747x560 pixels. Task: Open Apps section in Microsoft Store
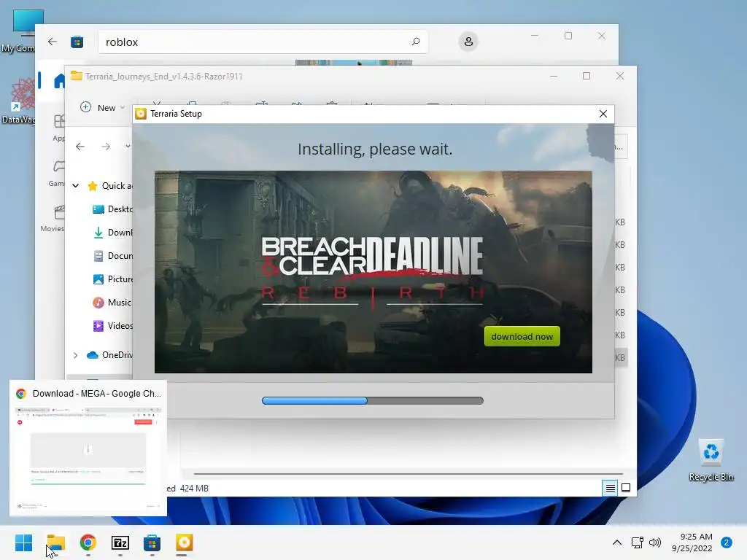point(58,128)
